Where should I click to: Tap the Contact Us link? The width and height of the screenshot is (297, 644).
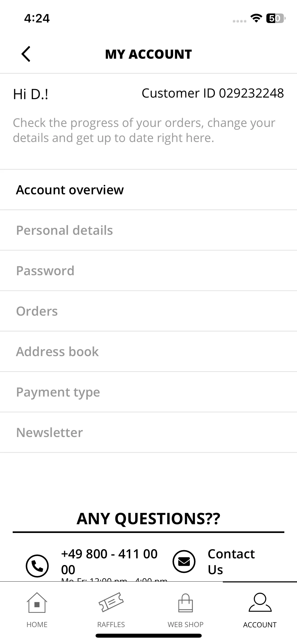[231, 562]
